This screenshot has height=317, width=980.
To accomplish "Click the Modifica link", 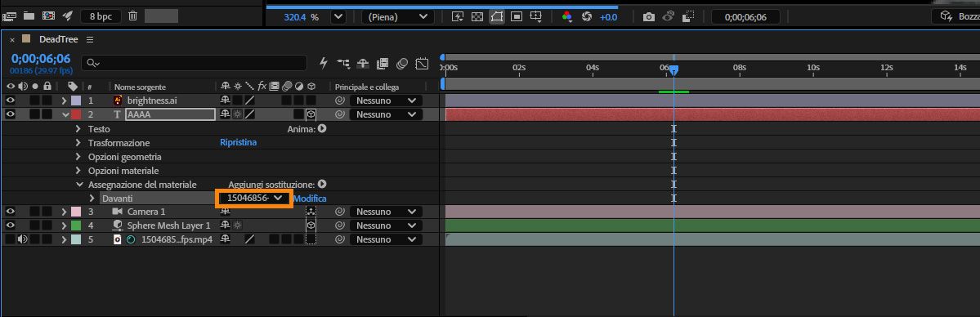I will (310, 199).
